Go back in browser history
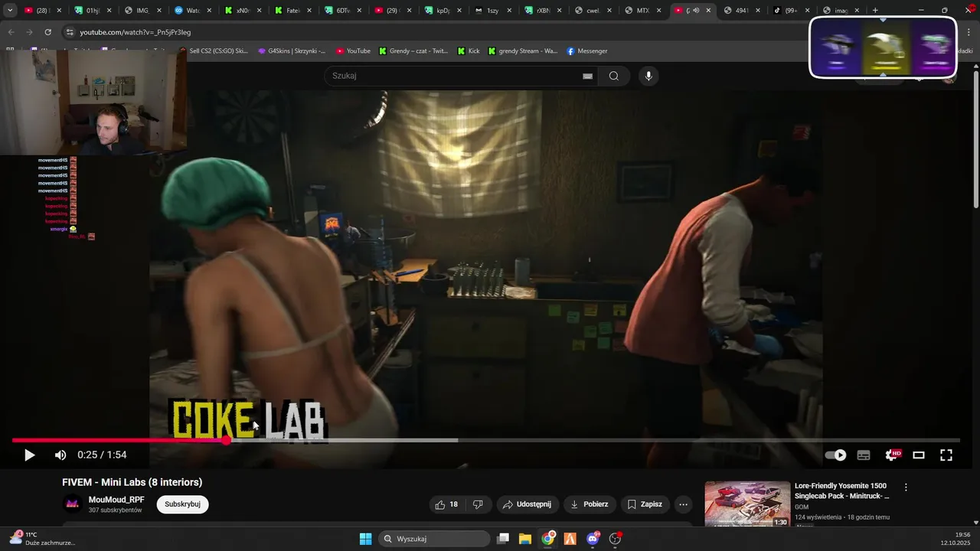The height and width of the screenshot is (551, 980). coord(11,32)
